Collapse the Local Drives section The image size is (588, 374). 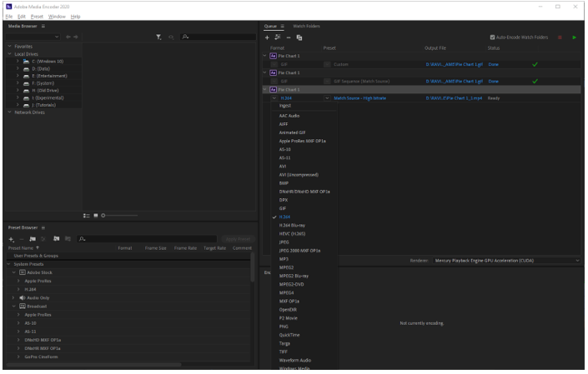click(x=10, y=54)
